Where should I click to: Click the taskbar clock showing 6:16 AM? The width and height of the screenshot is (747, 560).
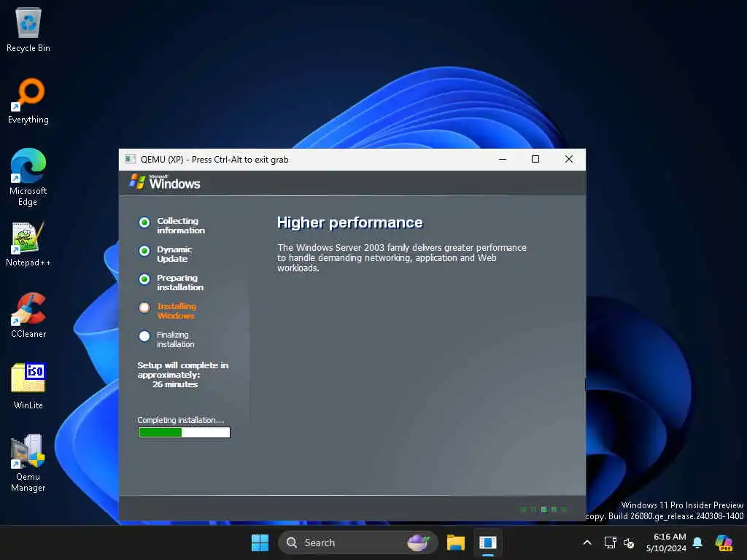[x=666, y=542]
